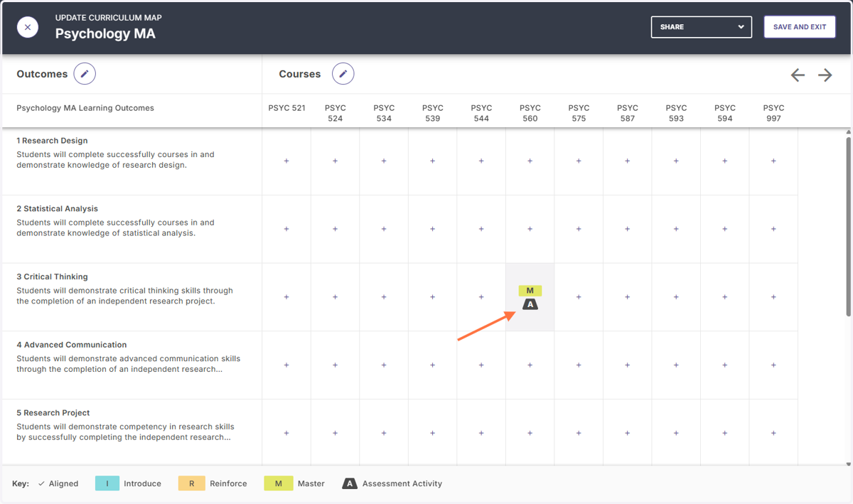Add alignment for Research Design in PSYC 521
853x504 pixels.
tap(286, 161)
